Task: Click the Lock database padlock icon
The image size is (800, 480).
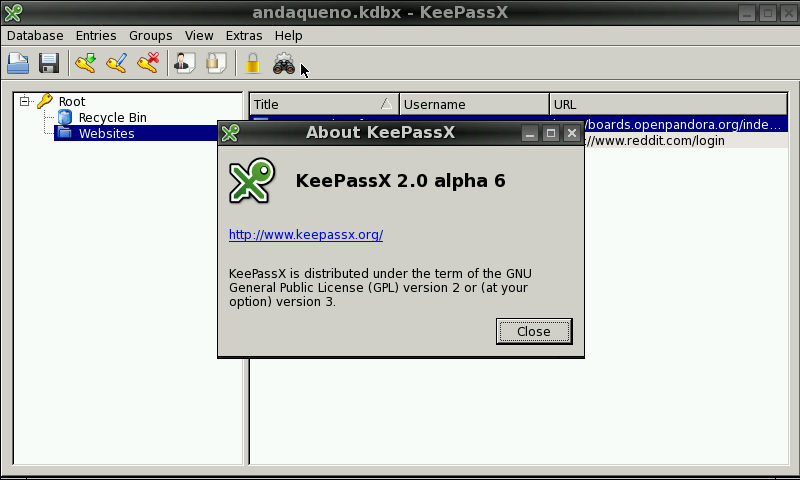Action: tap(253, 63)
